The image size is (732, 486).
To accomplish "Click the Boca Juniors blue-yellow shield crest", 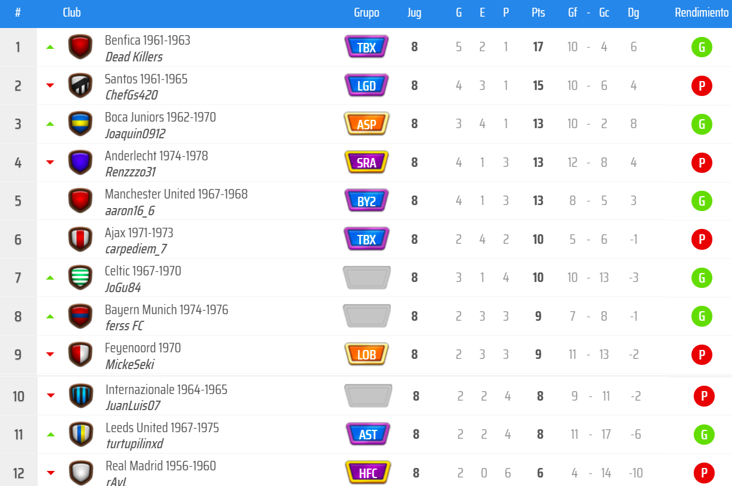I will [x=80, y=124].
